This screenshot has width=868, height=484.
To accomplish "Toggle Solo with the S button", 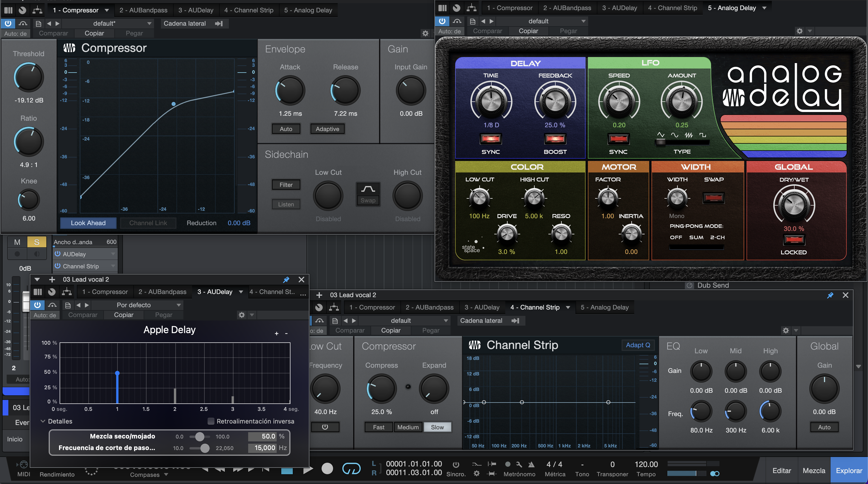I will click(37, 242).
